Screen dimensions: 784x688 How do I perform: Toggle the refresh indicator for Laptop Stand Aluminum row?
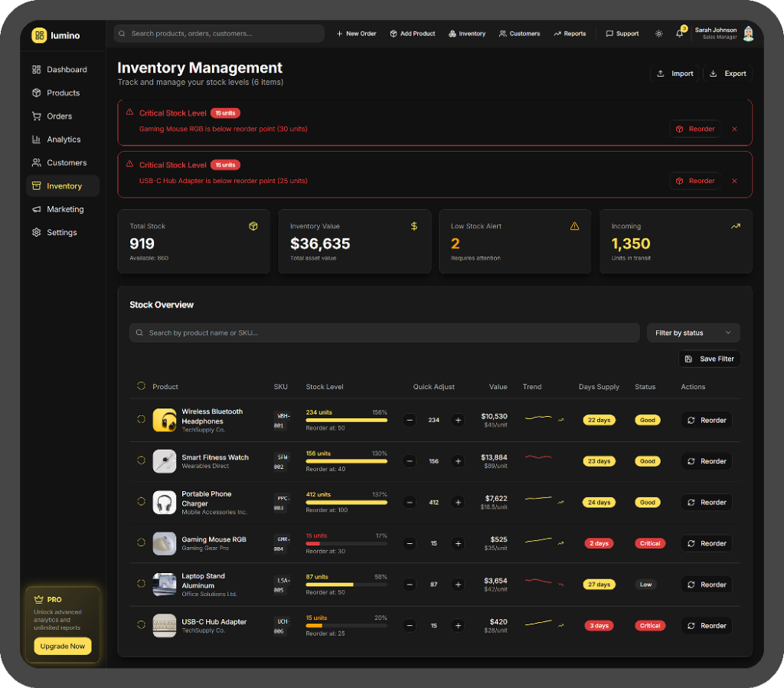(x=141, y=584)
